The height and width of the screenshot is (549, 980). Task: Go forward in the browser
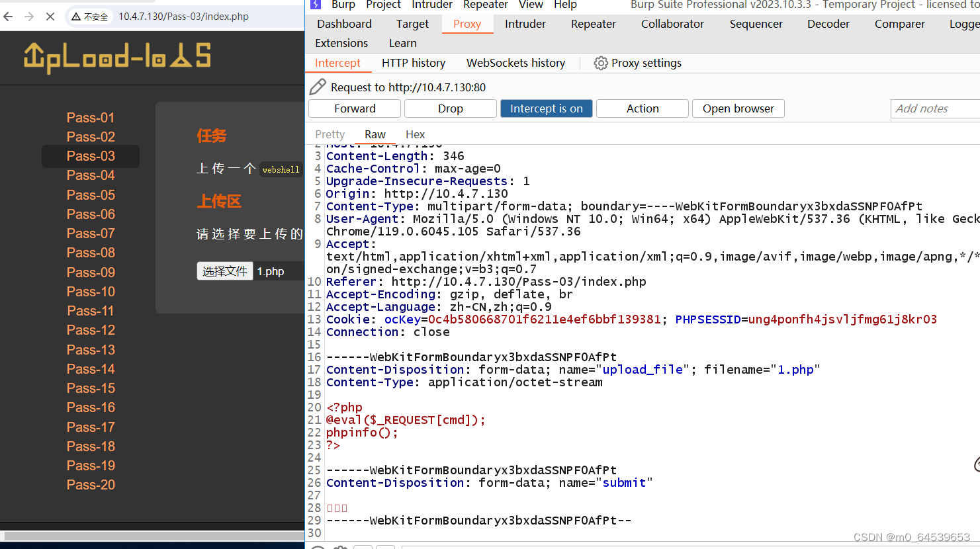tap(29, 17)
